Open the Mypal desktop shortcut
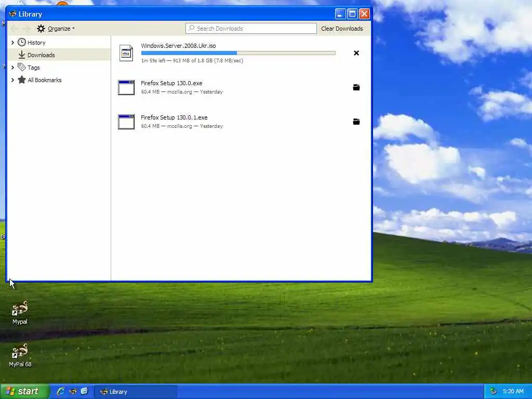The height and width of the screenshot is (399, 532). coord(20,313)
